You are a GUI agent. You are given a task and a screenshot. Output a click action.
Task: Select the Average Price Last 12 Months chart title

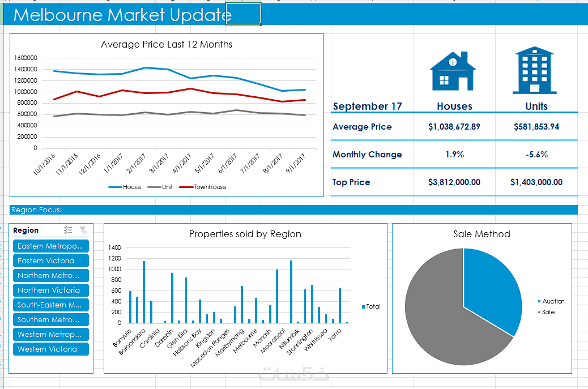pyautogui.click(x=167, y=44)
